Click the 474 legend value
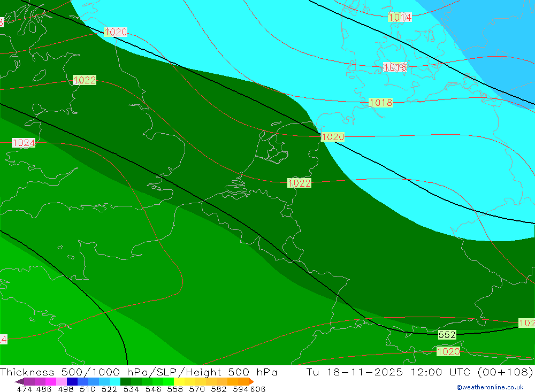 click(25, 389)
